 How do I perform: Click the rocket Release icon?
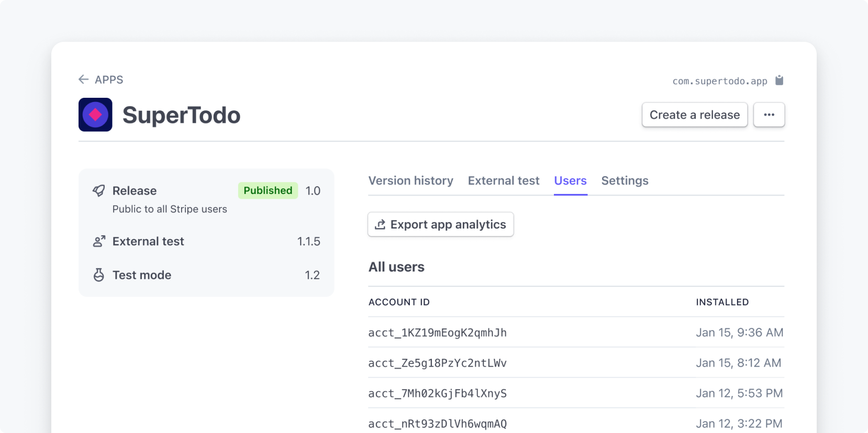click(98, 191)
